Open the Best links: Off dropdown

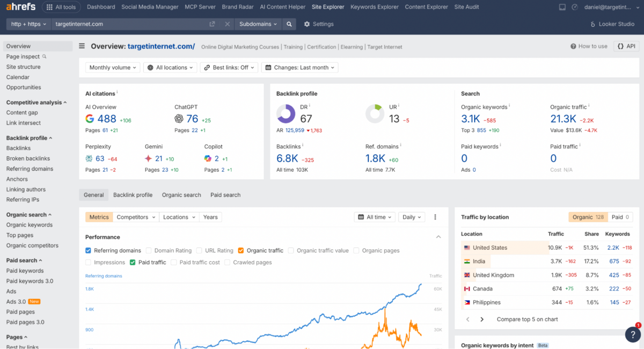point(229,68)
